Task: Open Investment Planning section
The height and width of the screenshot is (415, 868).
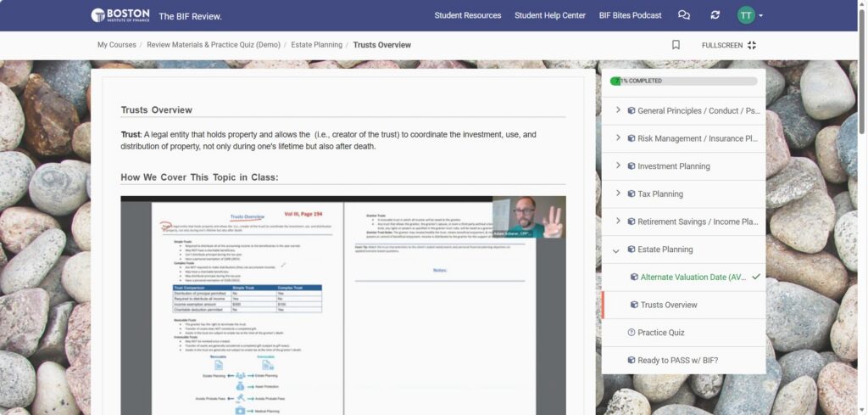Action: [674, 166]
